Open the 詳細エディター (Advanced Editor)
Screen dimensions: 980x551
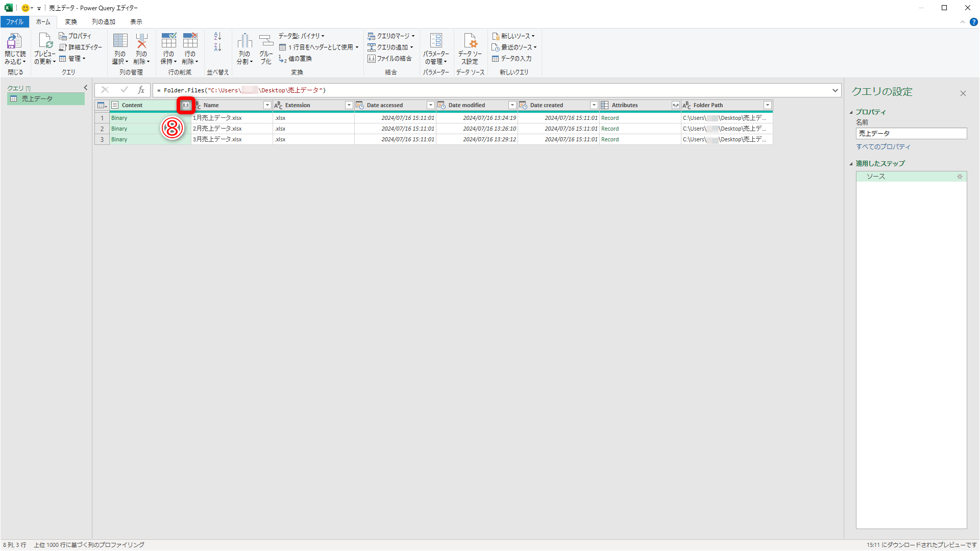click(80, 47)
